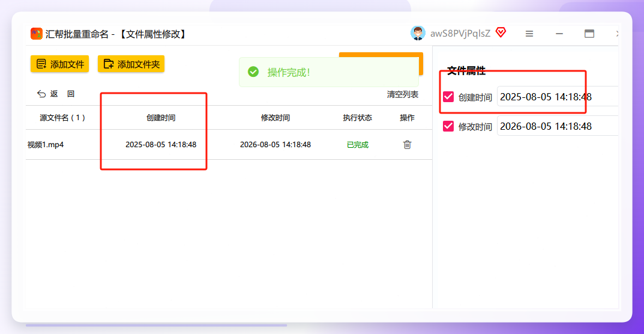
Task: Clear the list via 清空列表
Action: (x=403, y=94)
